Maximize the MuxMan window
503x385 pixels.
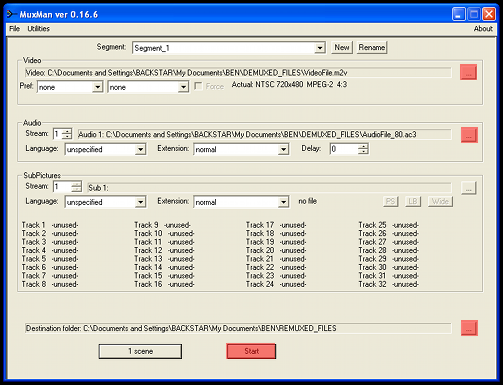click(x=474, y=14)
